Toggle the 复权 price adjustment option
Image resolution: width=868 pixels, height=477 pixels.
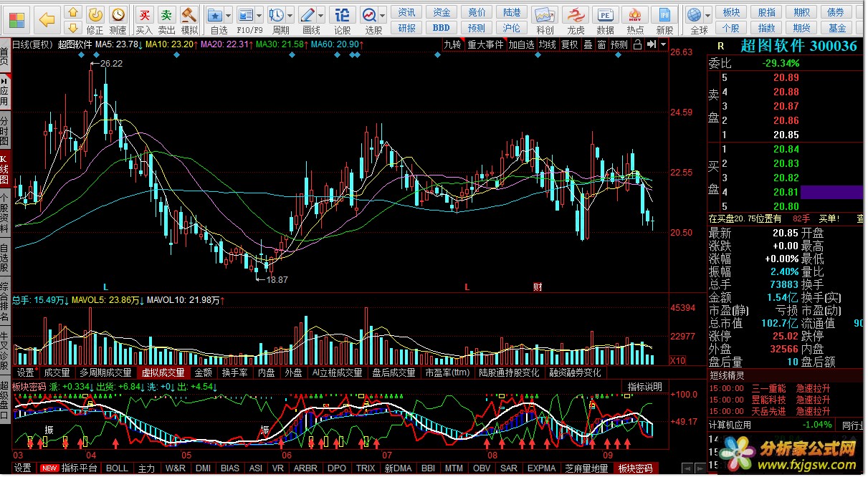pos(569,44)
